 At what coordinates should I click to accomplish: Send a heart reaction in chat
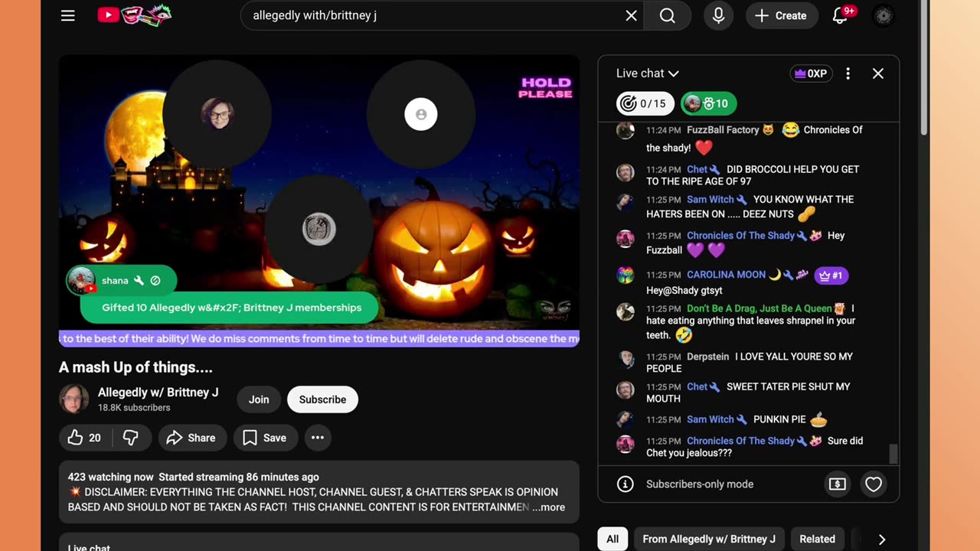click(874, 484)
